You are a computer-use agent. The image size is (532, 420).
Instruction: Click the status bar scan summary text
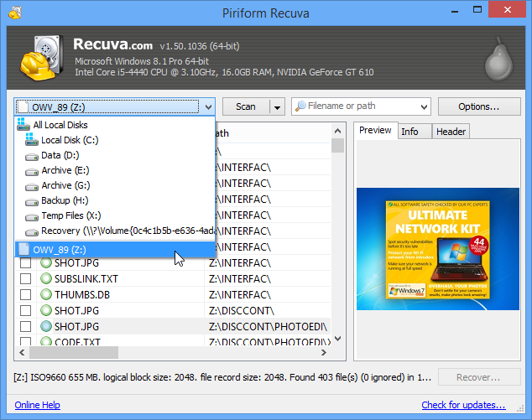click(222, 377)
